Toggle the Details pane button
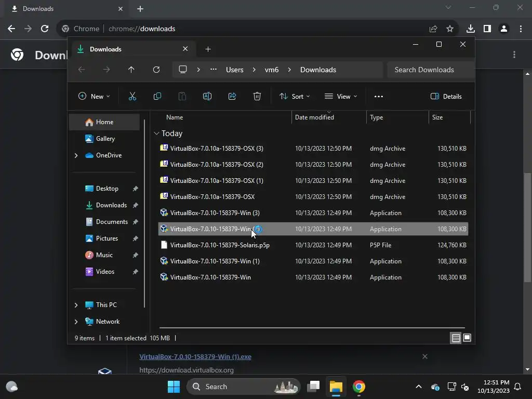This screenshot has width=532, height=399. click(x=446, y=96)
